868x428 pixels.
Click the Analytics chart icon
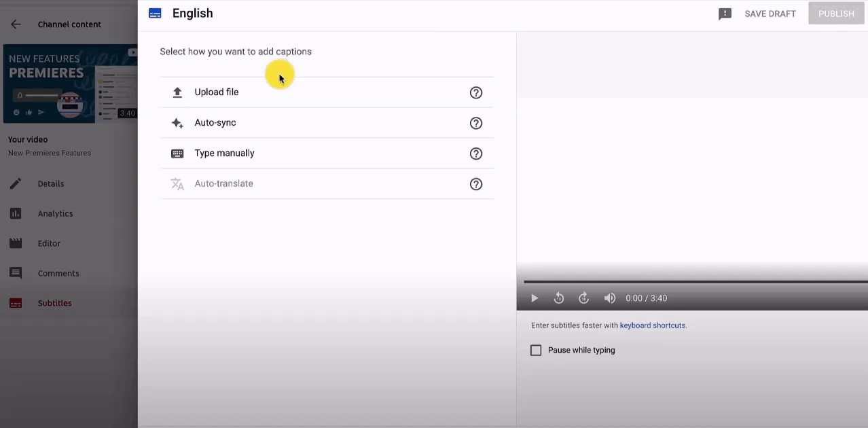16,213
